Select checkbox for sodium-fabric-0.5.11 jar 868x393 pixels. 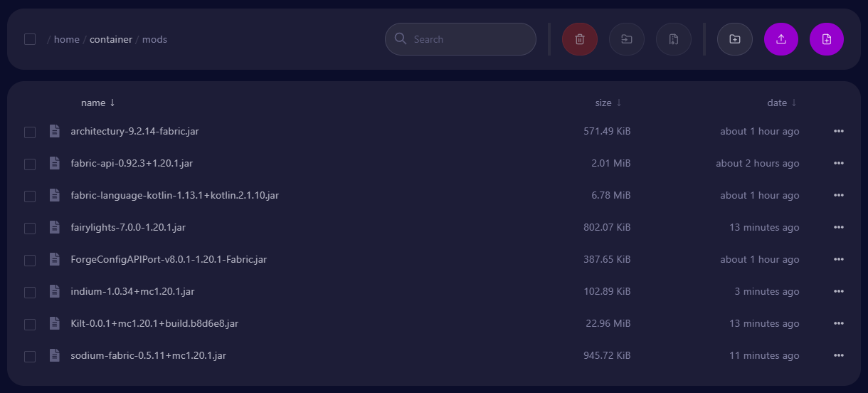[30, 356]
